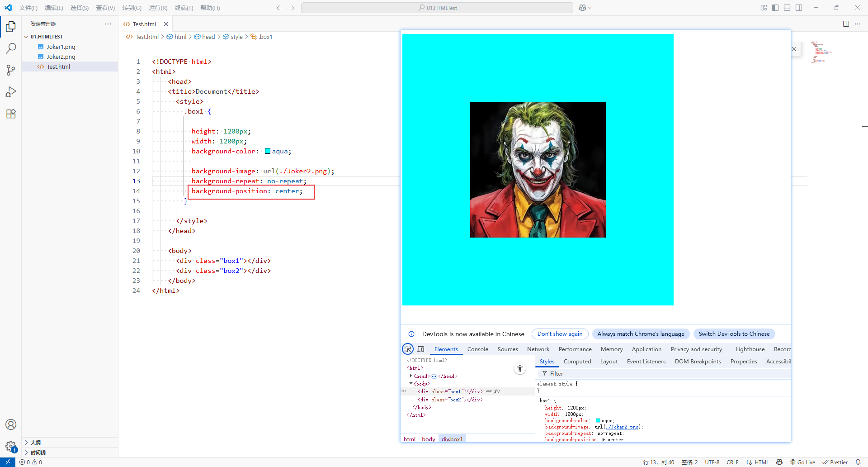Open the 文件(F) menu
The width and height of the screenshot is (868, 467).
(28, 8)
